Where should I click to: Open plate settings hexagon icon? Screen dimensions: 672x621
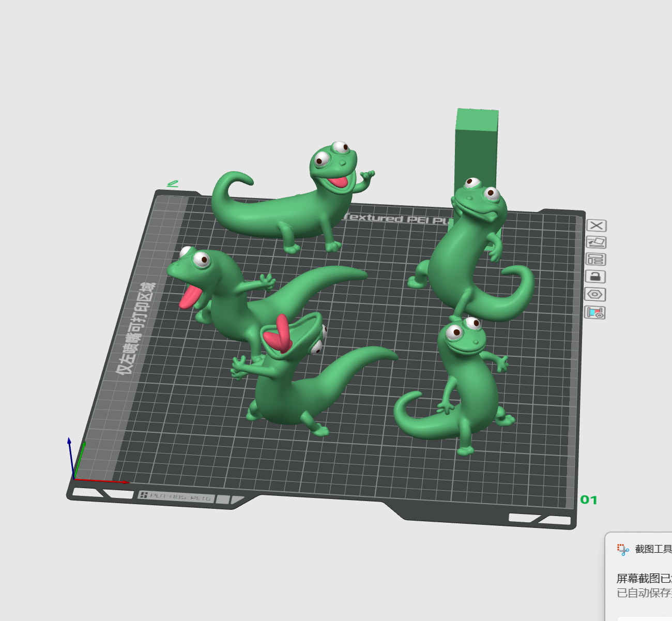[x=595, y=295]
